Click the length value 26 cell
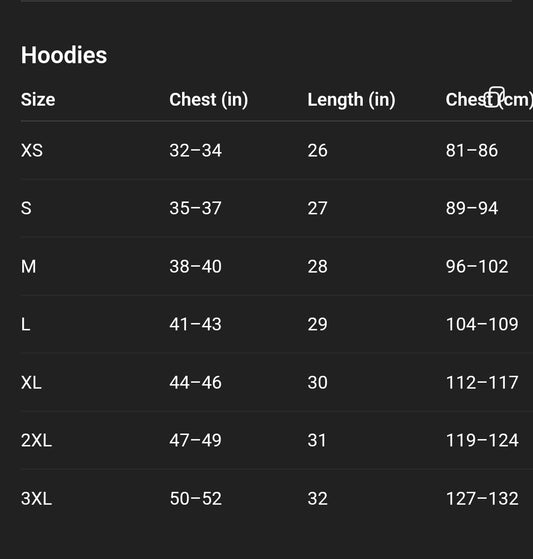Image resolution: width=533 pixels, height=559 pixels. tap(317, 150)
